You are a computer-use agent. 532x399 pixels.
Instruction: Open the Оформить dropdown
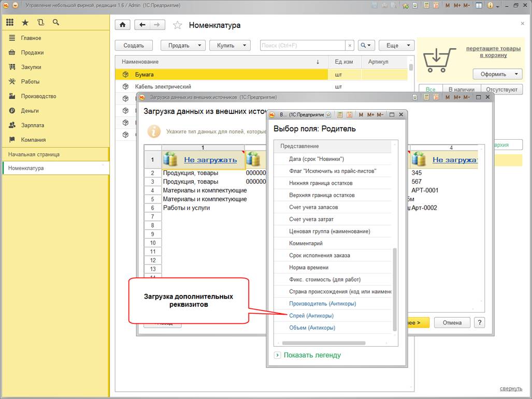(x=497, y=74)
